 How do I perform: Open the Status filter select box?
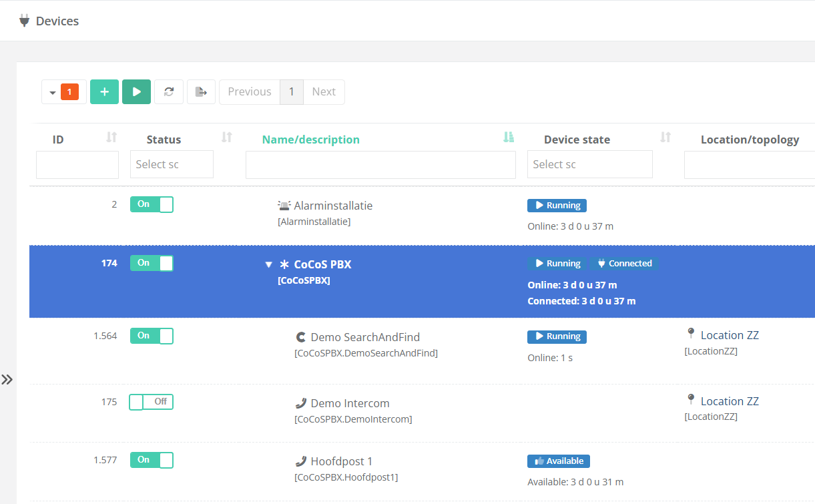point(172,164)
